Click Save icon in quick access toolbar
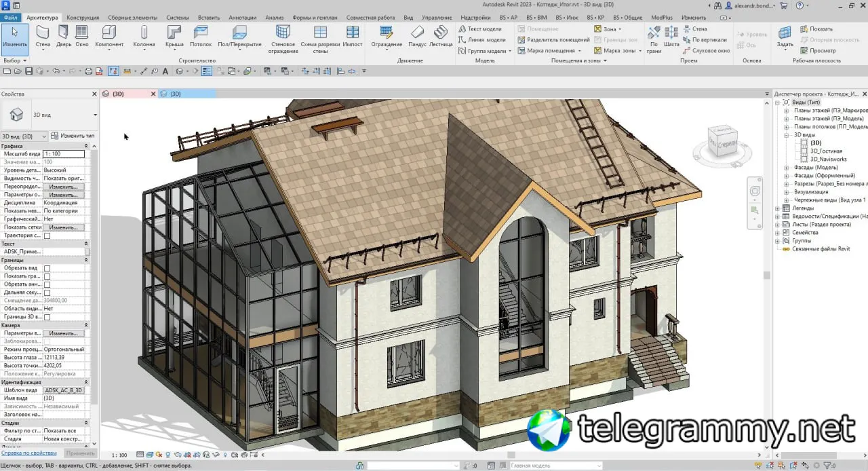Viewport: 868px width, 471px height. [28, 71]
